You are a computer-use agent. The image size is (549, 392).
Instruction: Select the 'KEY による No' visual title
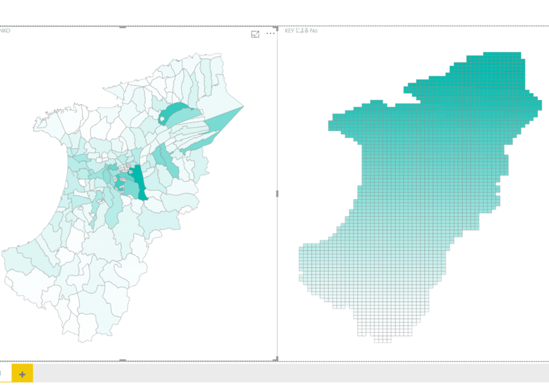pyautogui.click(x=301, y=31)
